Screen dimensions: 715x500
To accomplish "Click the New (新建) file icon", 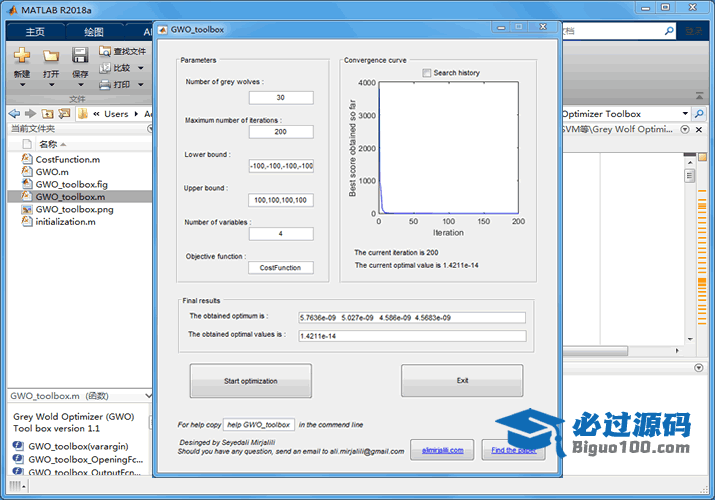I will pos(22,56).
